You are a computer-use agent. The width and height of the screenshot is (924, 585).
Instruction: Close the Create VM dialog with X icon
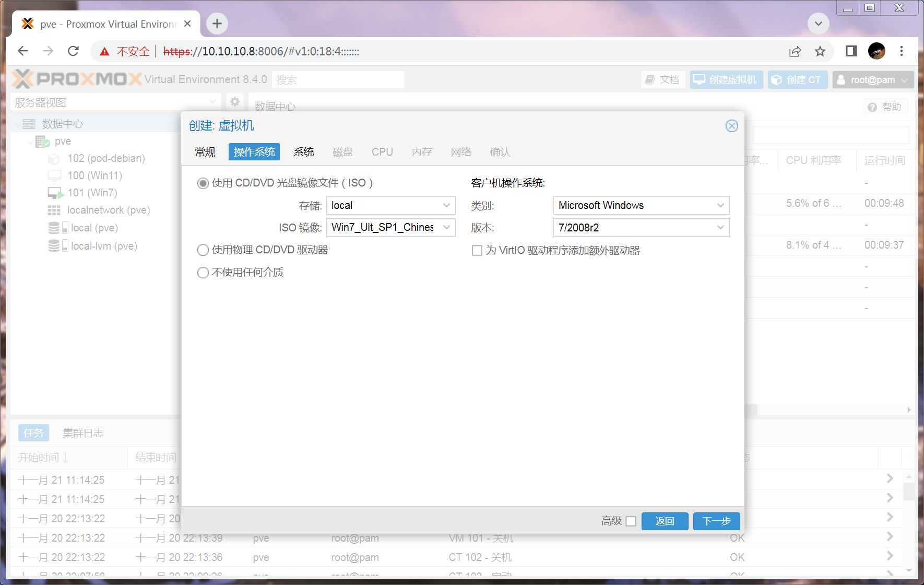click(731, 126)
